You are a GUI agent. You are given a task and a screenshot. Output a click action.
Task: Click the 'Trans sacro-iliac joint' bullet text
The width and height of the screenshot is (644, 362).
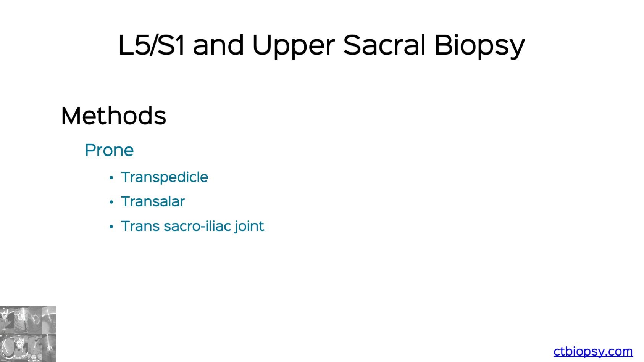192,226
